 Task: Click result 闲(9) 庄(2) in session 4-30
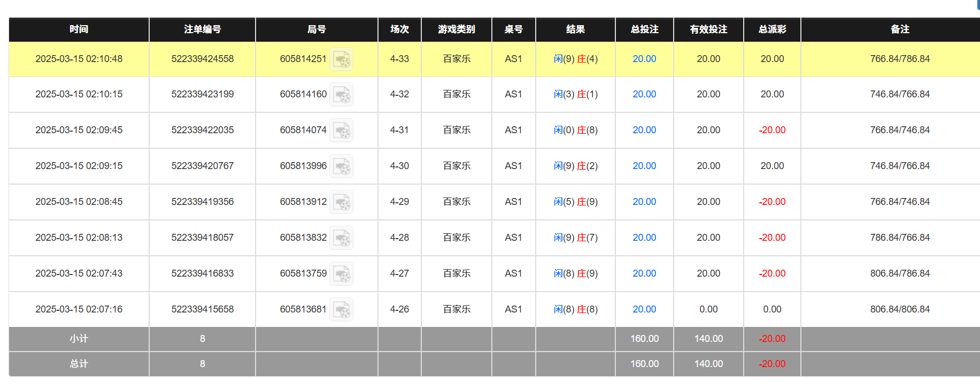575,166
